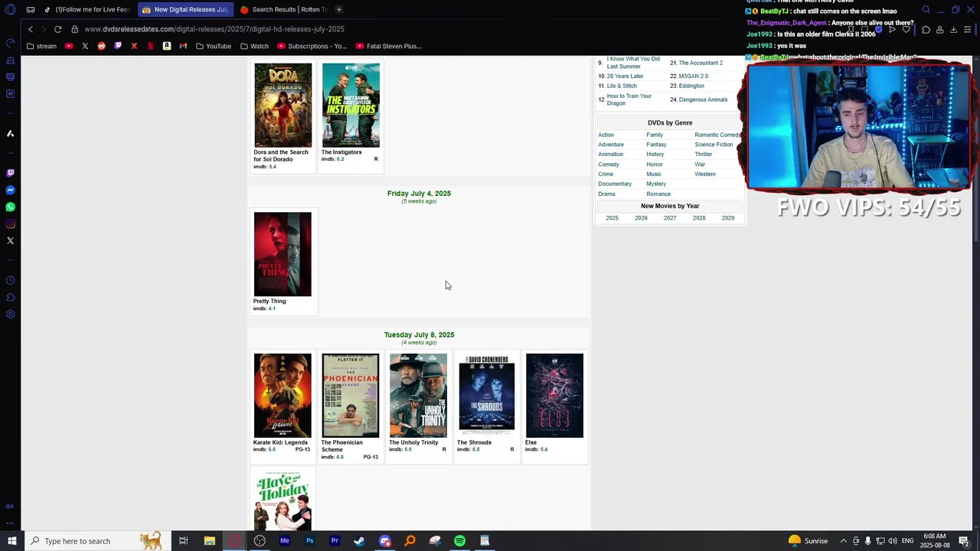Select the Science Fiction genre link
This screenshot has height=551, width=980.
click(714, 144)
